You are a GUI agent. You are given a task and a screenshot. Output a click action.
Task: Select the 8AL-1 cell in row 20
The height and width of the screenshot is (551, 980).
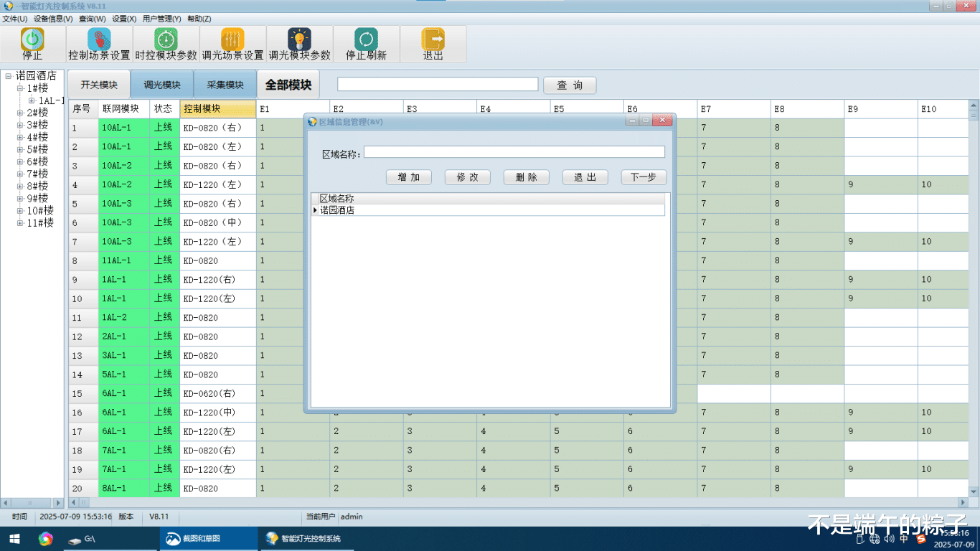coord(124,489)
